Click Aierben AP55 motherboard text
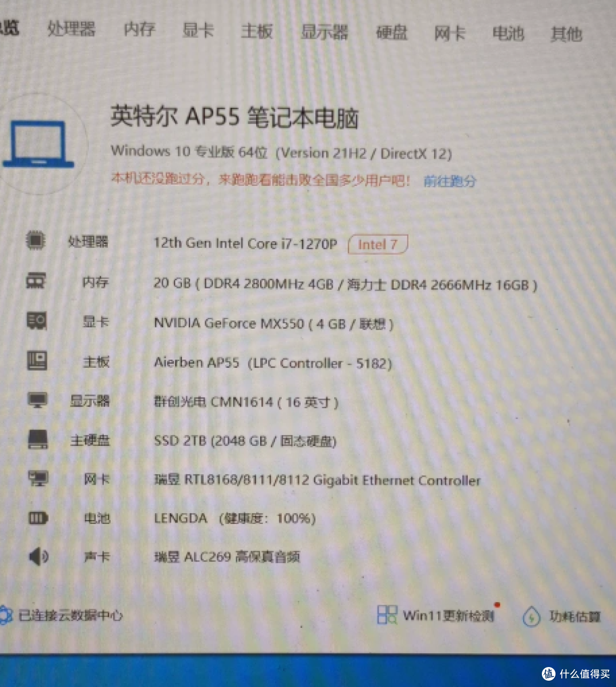The image size is (616, 687). 273,363
